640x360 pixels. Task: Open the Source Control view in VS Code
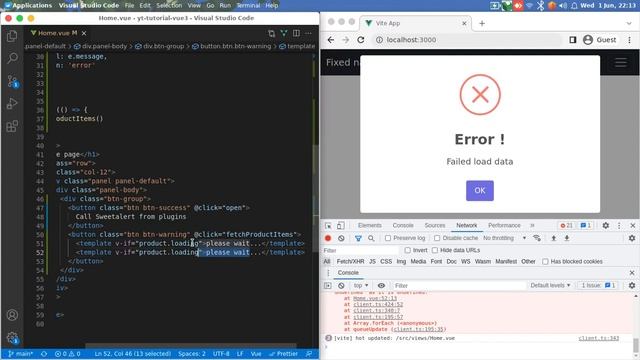click(12, 81)
